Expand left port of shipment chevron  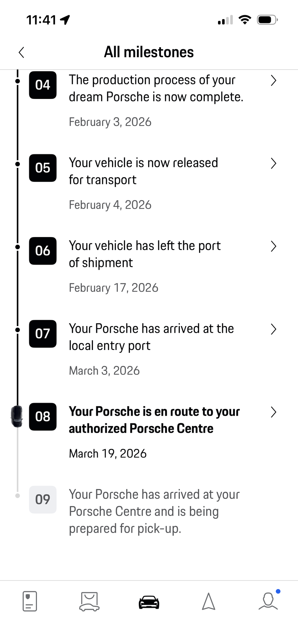(x=273, y=246)
